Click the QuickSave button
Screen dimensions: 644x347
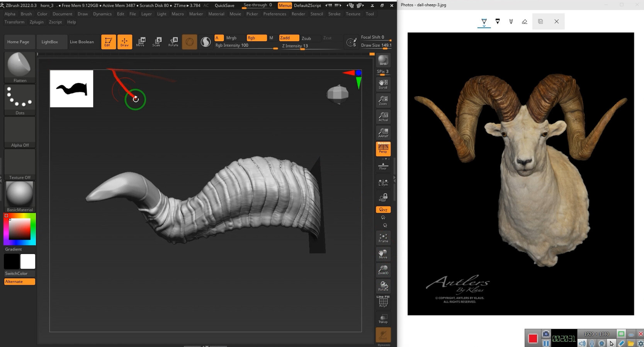[x=224, y=5]
